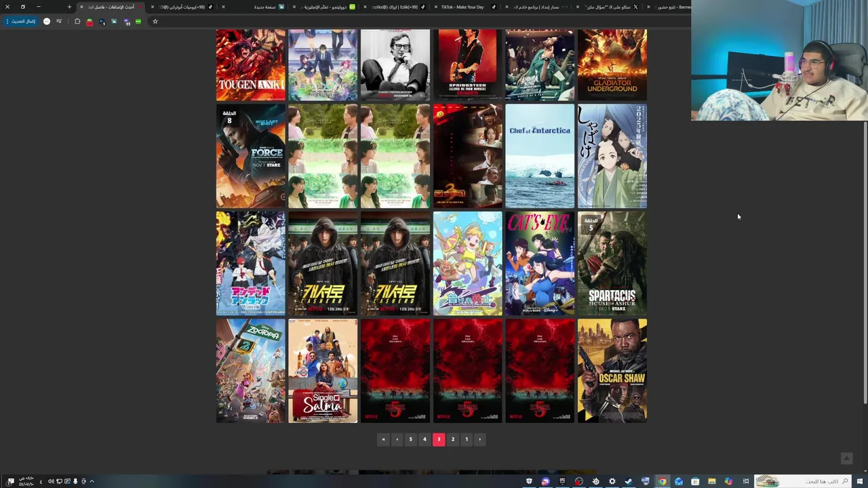Viewport: 868px width, 488px height.
Task: Click the taskbar search box
Action: pos(800,481)
